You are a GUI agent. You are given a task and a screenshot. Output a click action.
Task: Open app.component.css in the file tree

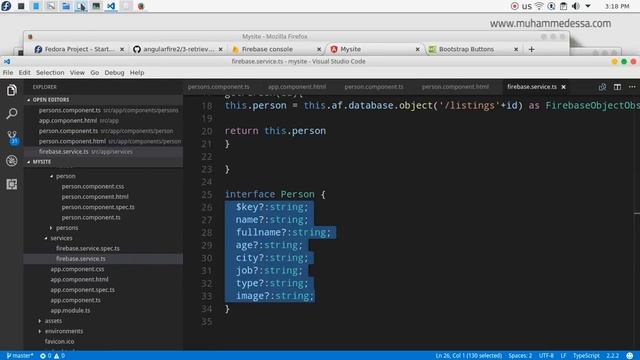(x=77, y=269)
